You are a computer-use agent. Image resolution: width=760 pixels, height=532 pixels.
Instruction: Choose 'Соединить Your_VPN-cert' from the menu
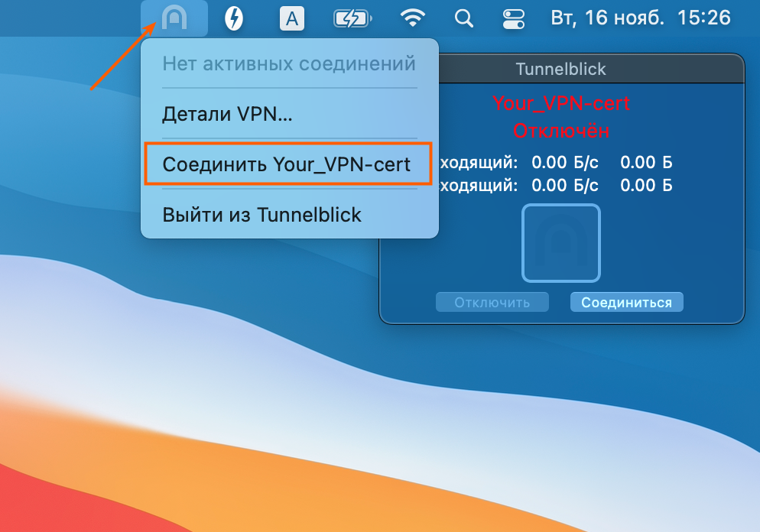(287, 164)
